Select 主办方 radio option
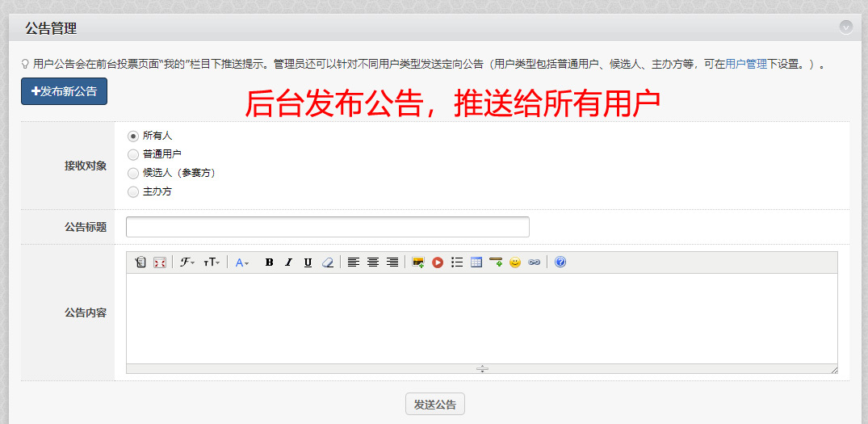The image size is (868, 424). pyautogui.click(x=133, y=192)
